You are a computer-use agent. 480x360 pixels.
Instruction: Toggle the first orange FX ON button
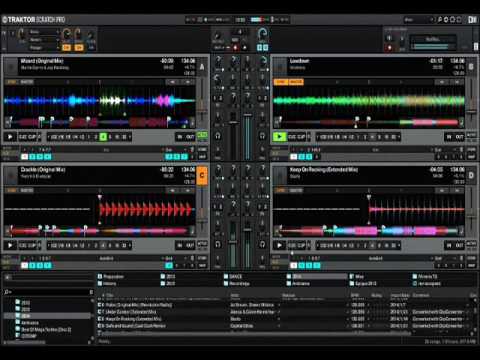[x=67, y=48]
